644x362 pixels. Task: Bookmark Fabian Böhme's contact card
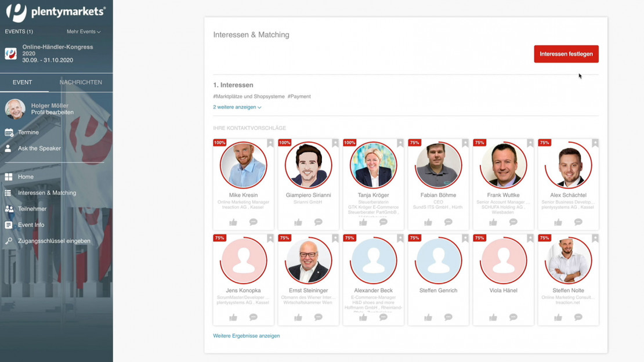(465, 143)
